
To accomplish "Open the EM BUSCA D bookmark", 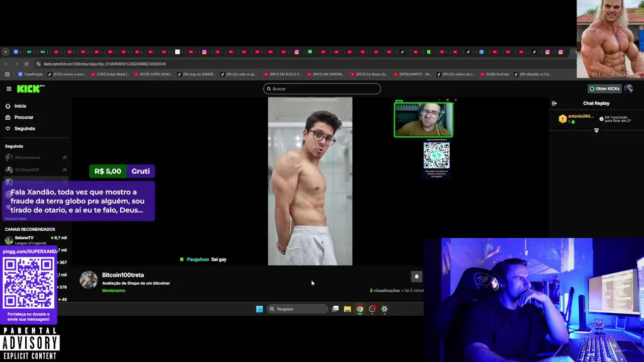I will pos(282,74).
